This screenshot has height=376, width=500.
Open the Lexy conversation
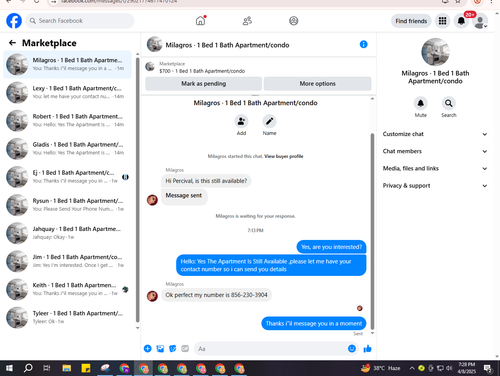(x=67, y=92)
